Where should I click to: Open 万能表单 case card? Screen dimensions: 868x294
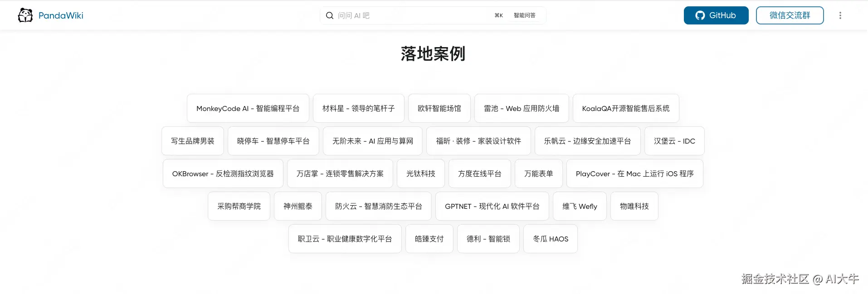[x=539, y=174]
